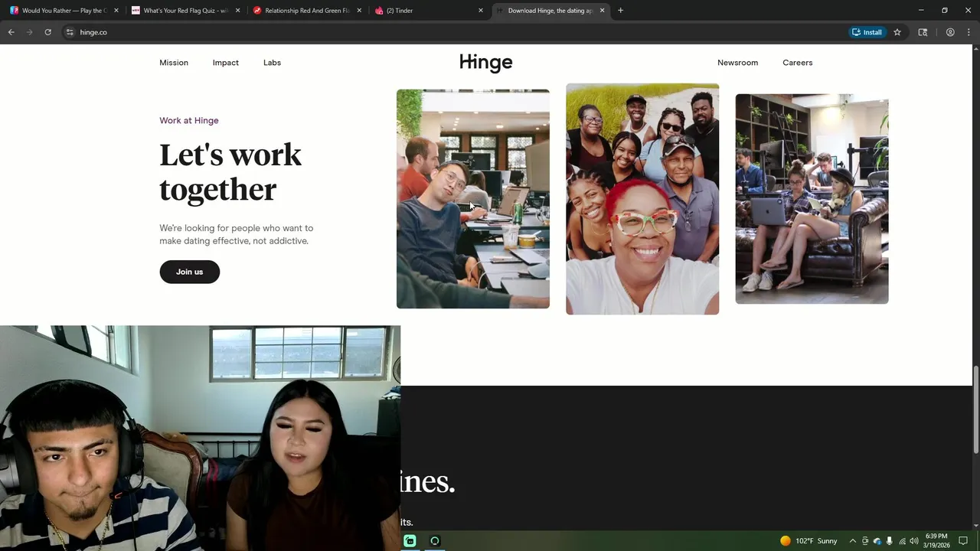Open the Wi-Fi network tray icon

(902, 541)
